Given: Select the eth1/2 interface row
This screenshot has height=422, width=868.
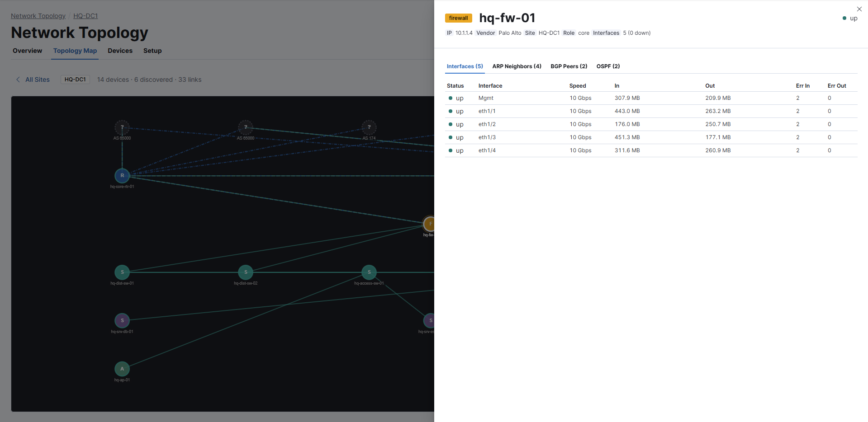Looking at the screenshot, I should (651, 124).
